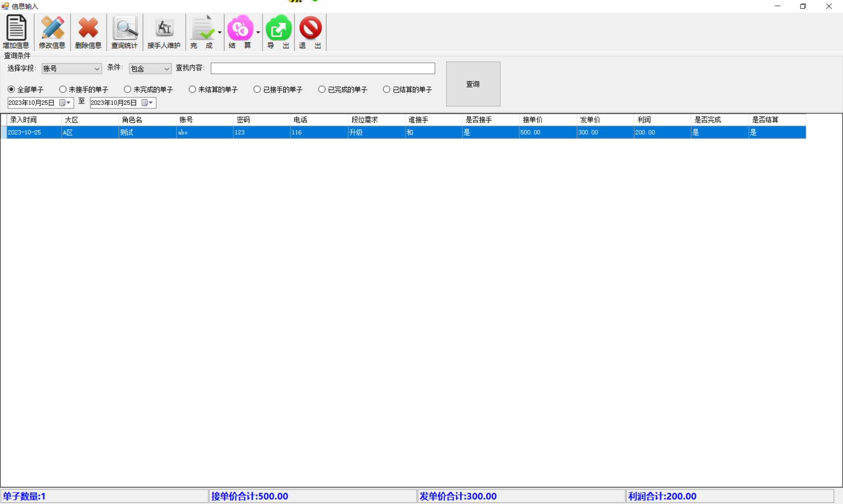The height and width of the screenshot is (504, 843).
Task: Select the 未结算的单子 radio button
Action: (x=192, y=89)
